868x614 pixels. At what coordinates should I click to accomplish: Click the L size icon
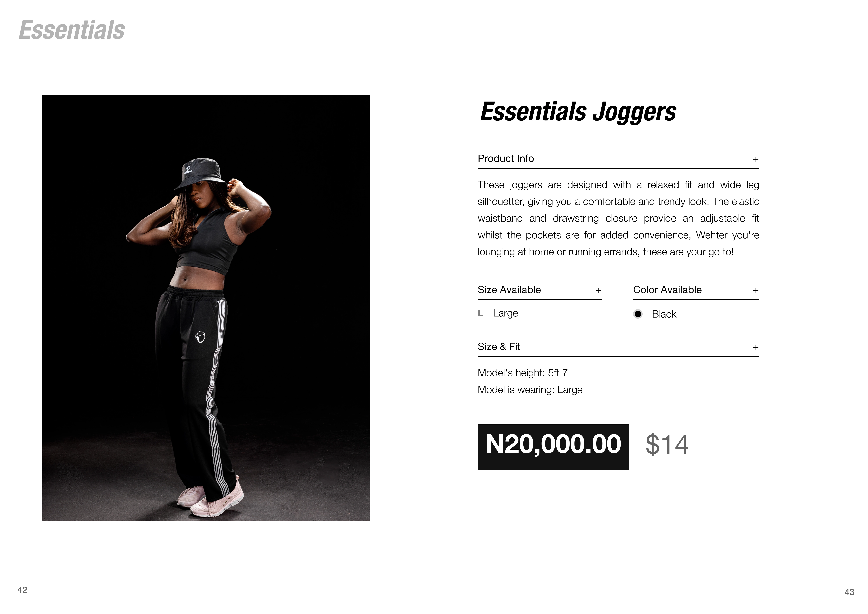(x=480, y=313)
